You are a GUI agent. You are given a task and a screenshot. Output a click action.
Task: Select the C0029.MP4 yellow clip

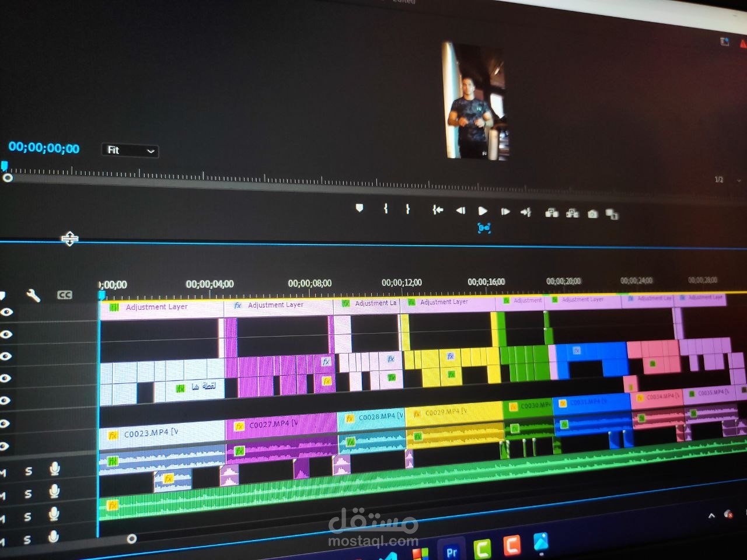454,412
